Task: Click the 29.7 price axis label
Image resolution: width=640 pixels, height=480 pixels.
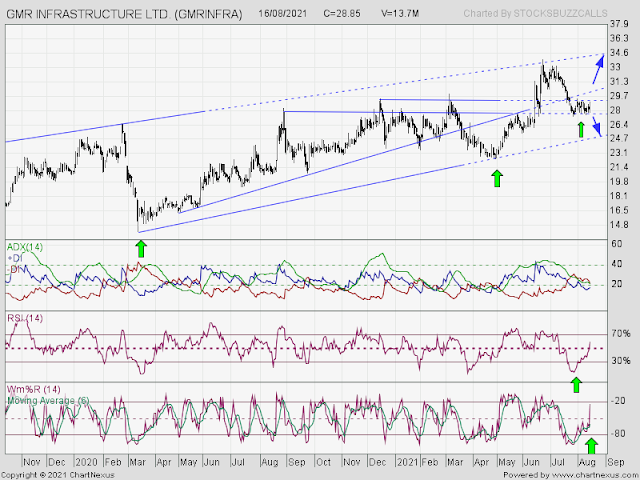Action: click(619, 96)
